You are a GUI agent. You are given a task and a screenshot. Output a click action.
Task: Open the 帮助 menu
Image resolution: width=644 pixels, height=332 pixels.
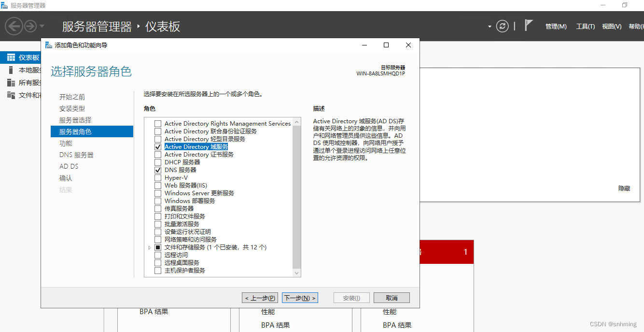point(636,27)
